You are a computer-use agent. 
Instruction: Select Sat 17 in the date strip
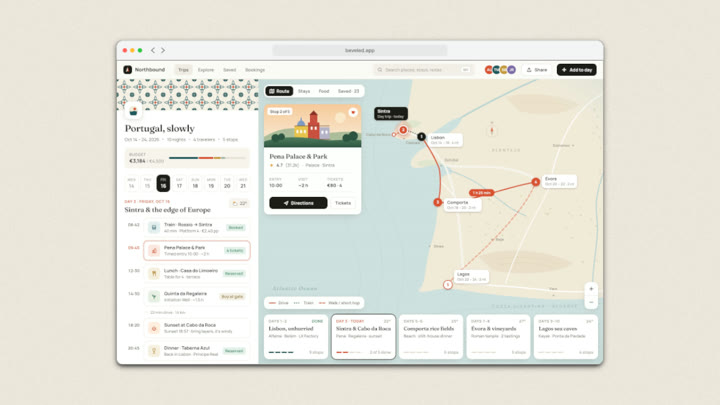point(179,183)
